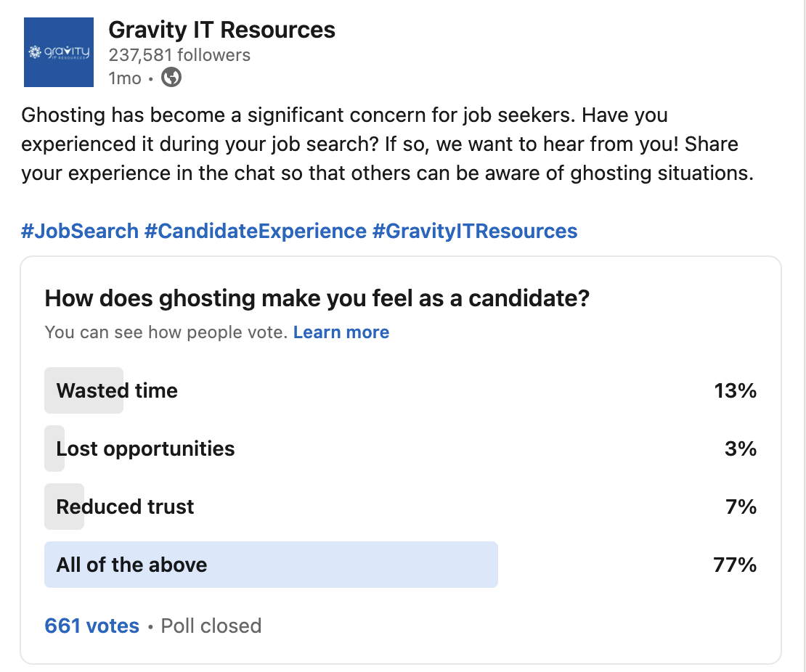Click the Poll closed status text
The width and height of the screenshot is (806, 672).
[x=211, y=626]
